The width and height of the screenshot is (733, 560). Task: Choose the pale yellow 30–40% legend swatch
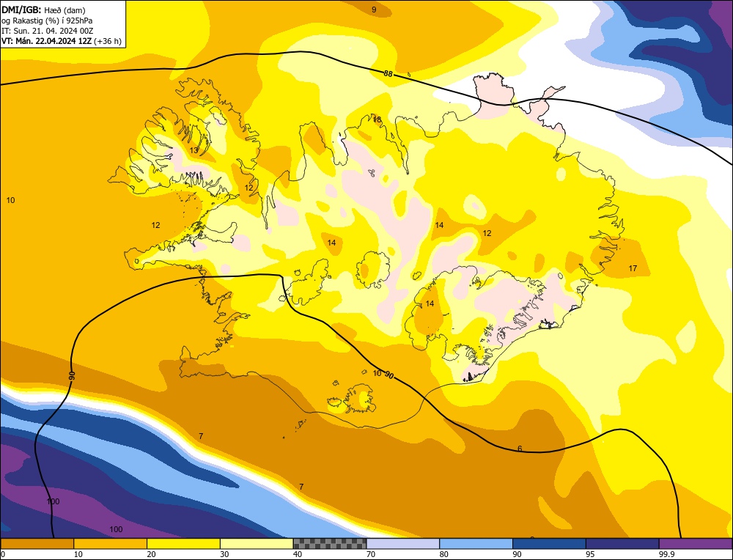coord(257,544)
